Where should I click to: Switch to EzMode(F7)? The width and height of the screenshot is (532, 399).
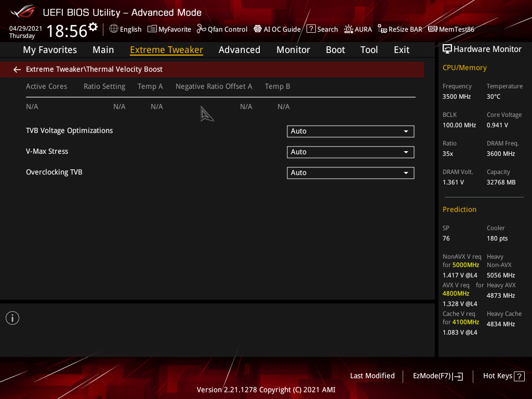[x=437, y=376]
